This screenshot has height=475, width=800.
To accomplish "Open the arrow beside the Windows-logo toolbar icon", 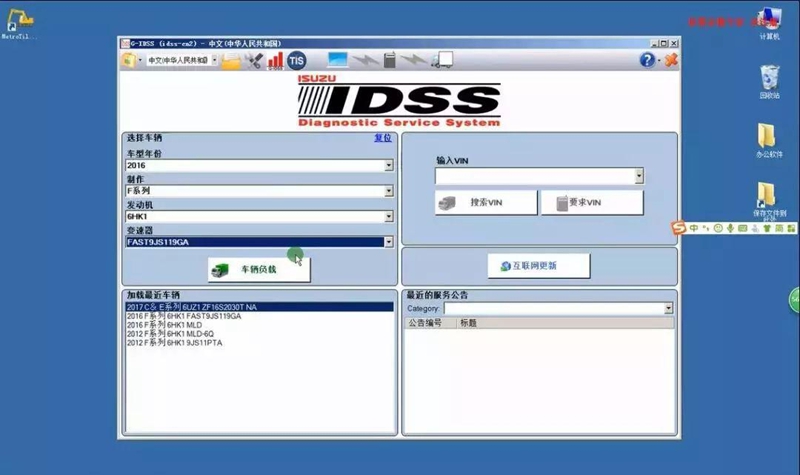I will coord(140,61).
